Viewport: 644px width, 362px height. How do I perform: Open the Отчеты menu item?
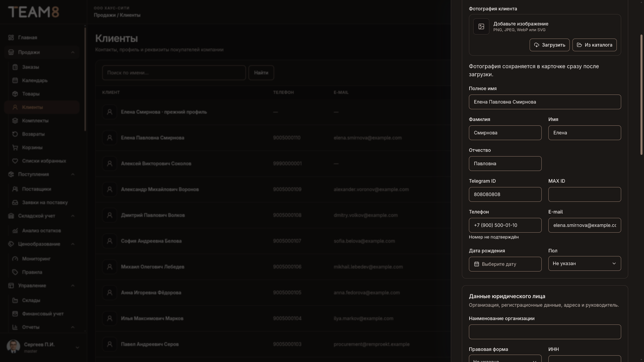click(x=42, y=327)
